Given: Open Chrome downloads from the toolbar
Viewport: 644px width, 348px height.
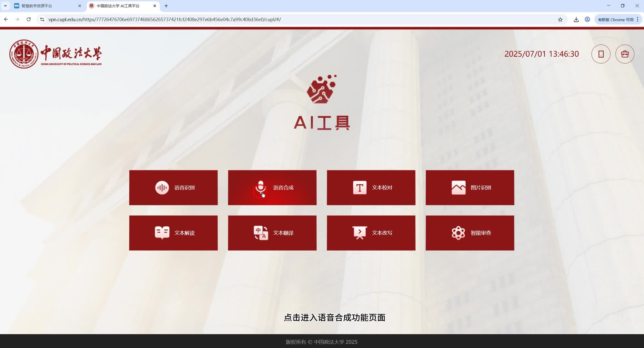Looking at the screenshot, I should click(x=576, y=19).
